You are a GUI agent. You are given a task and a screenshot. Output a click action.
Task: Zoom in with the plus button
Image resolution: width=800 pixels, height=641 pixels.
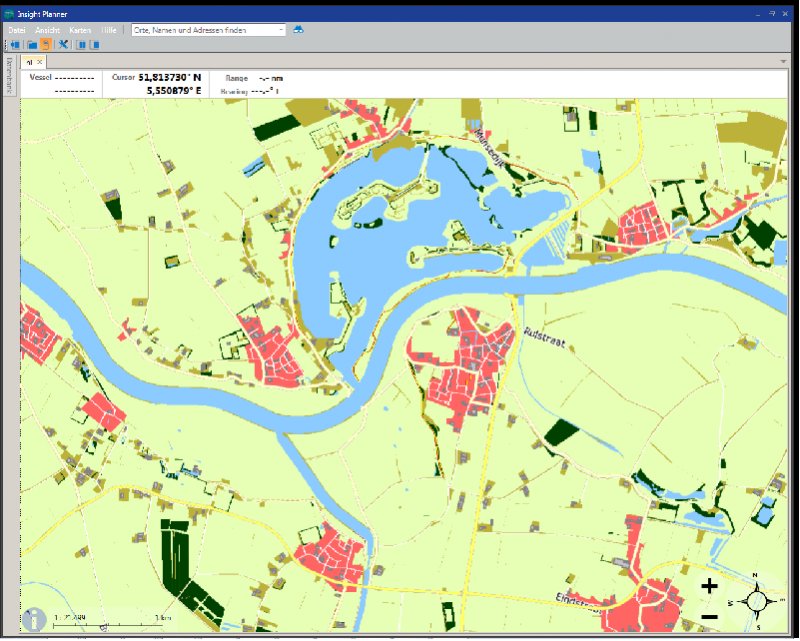709,586
